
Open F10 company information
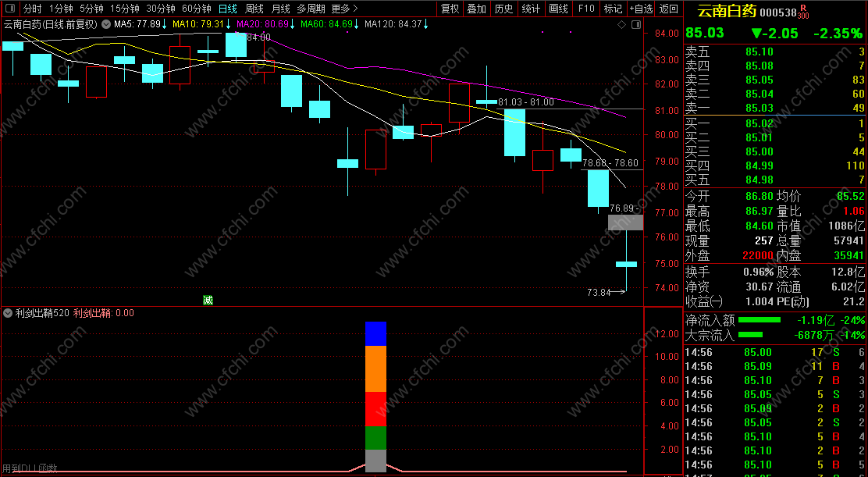[x=585, y=9]
